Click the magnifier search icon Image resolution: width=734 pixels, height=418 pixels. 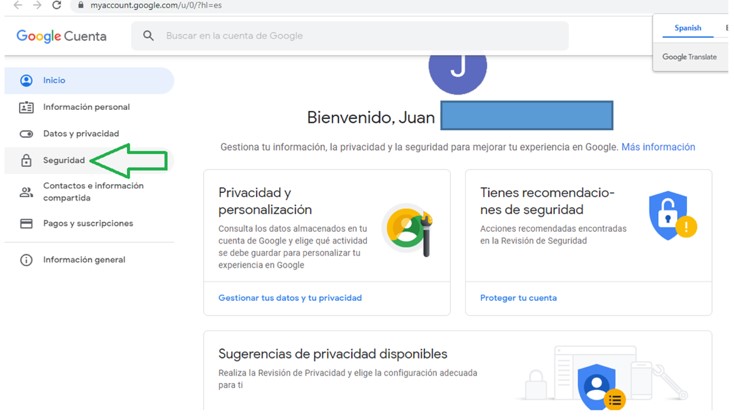tap(148, 36)
